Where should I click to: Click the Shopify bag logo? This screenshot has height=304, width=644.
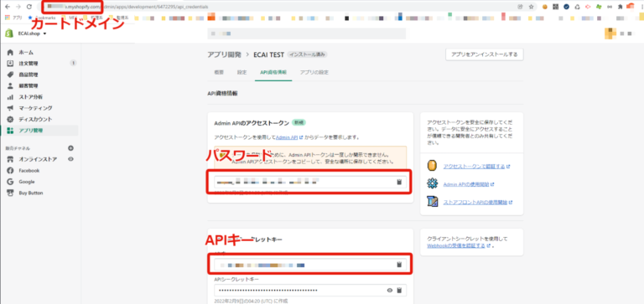9,33
